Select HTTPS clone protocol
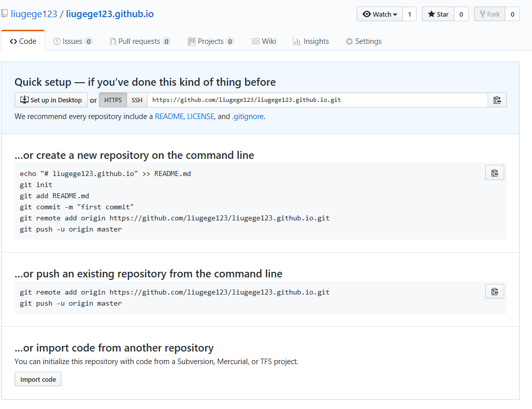 coord(112,99)
